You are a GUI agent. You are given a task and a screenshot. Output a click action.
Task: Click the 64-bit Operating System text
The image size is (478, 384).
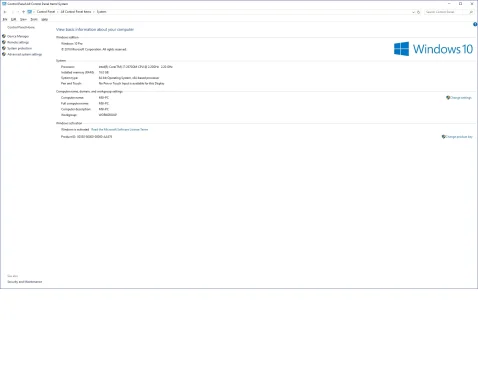pyautogui.click(x=129, y=78)
